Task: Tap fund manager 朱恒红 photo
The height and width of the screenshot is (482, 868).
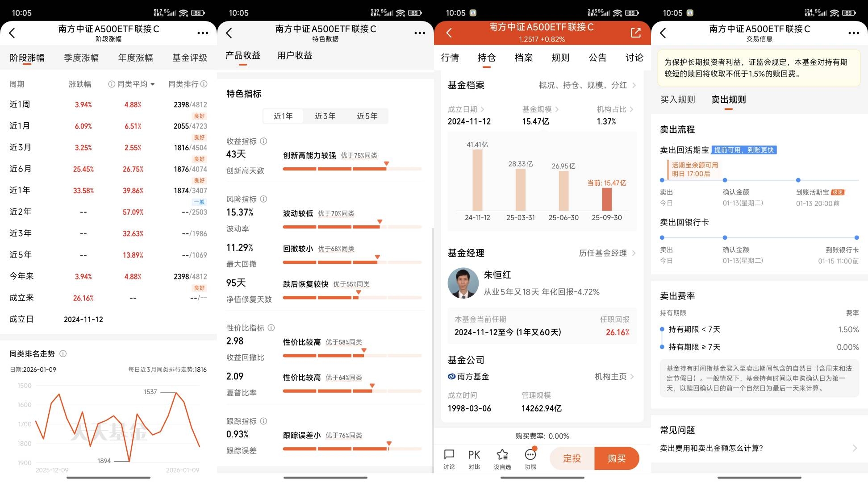Action: 463,283
